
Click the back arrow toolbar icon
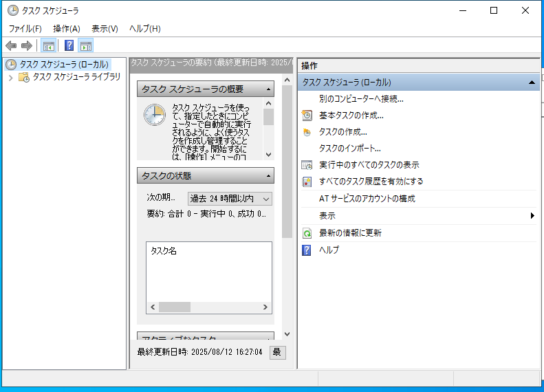coord(11,46)
